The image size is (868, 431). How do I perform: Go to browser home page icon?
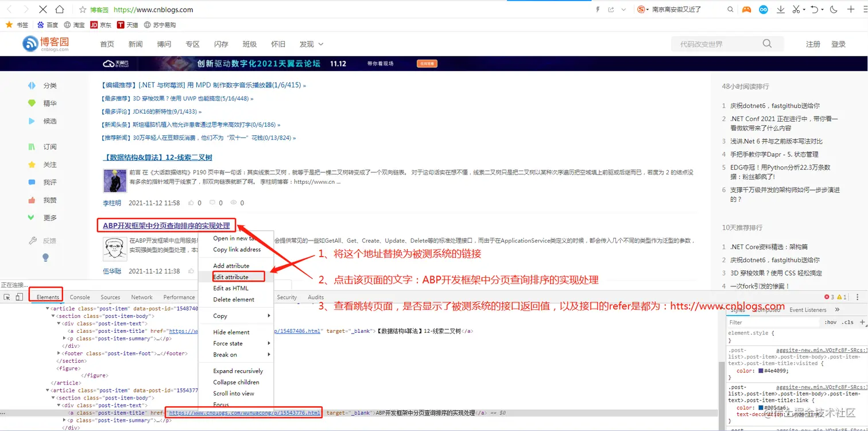click(60, 10)
